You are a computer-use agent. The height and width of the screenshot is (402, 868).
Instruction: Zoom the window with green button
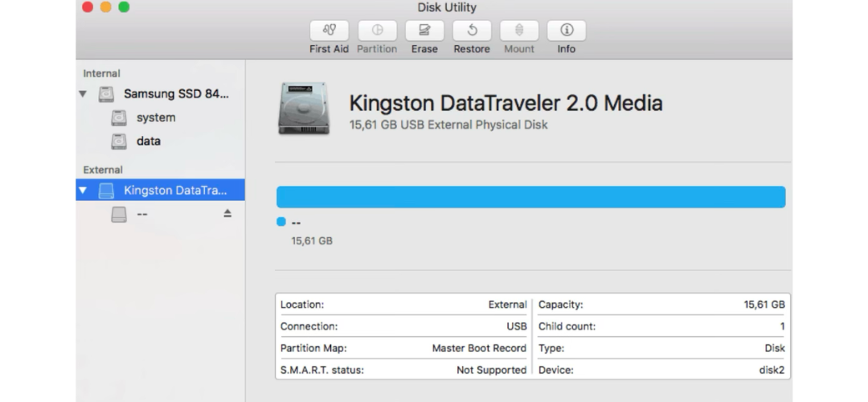tap(124, 7)
